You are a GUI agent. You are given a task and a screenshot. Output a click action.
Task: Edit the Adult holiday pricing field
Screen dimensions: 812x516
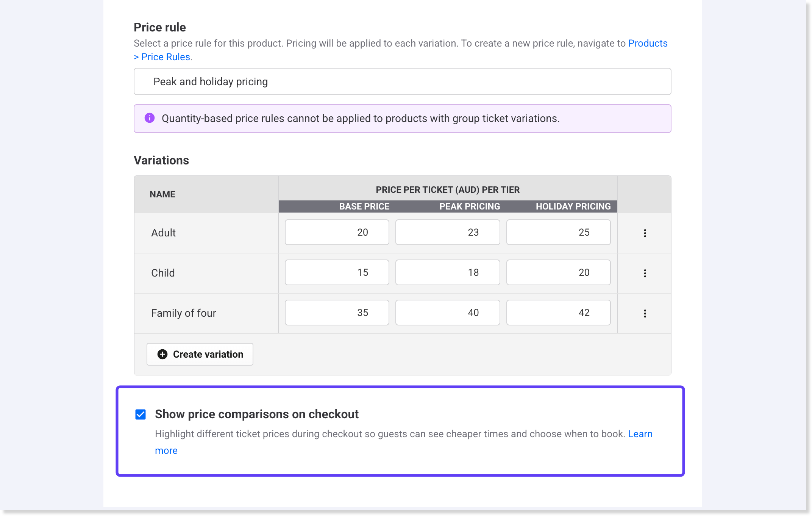[558, 232]
